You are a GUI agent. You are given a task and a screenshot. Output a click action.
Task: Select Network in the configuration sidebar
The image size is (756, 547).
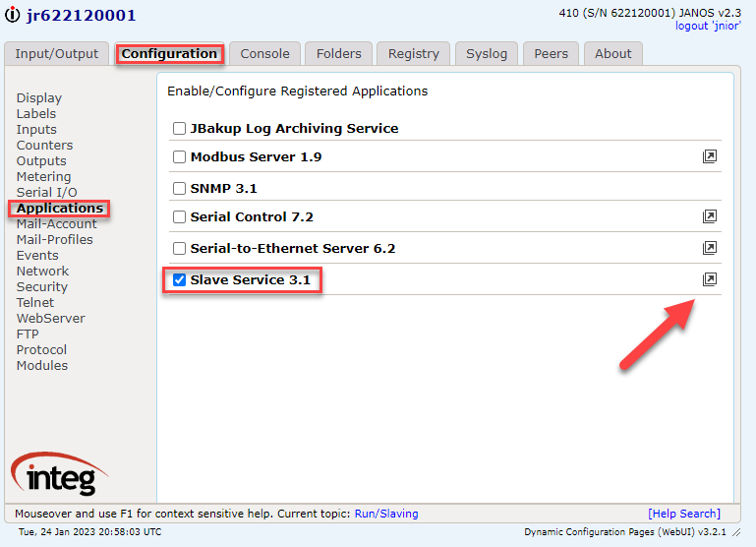42,271
